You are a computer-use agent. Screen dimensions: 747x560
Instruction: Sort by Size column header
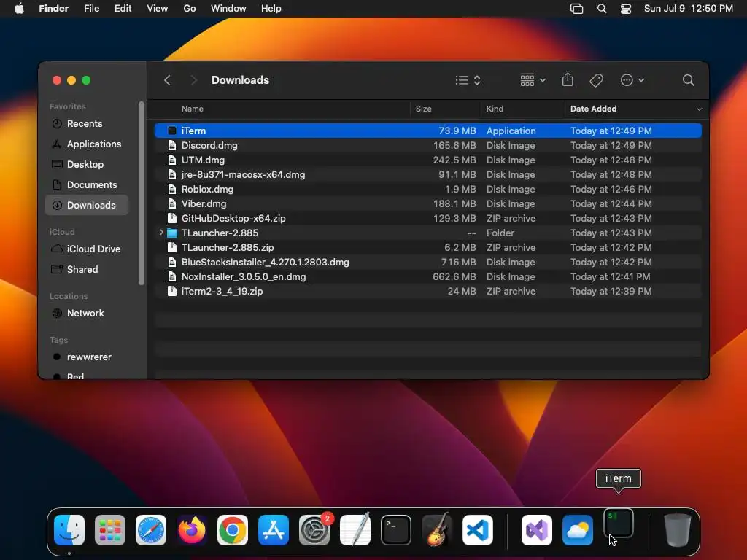(424, 109)
